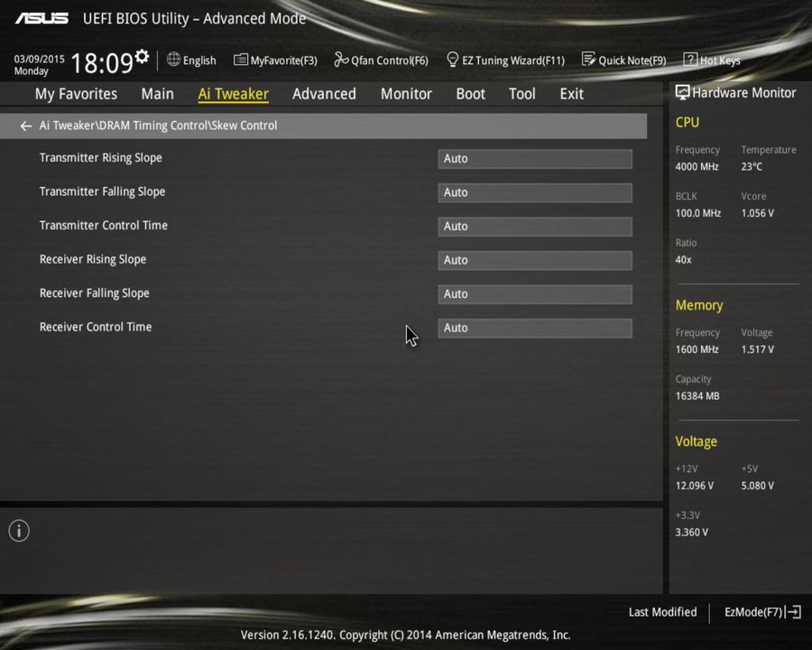
Task: Change the BIOS language from English
Action: point(191,60)
